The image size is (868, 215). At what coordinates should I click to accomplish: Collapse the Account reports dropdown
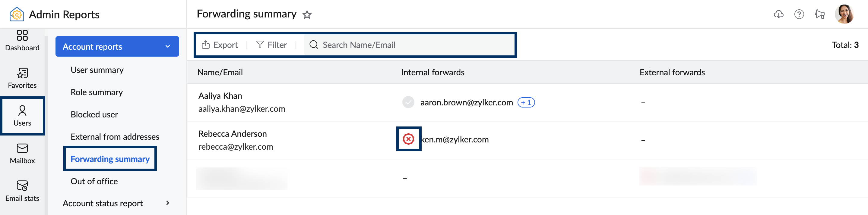(x=167, y=46)
